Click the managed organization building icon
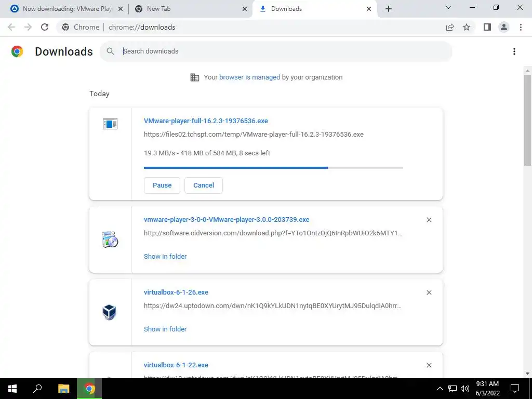This screenshot has height=399, width=532. tap(195, 77)
